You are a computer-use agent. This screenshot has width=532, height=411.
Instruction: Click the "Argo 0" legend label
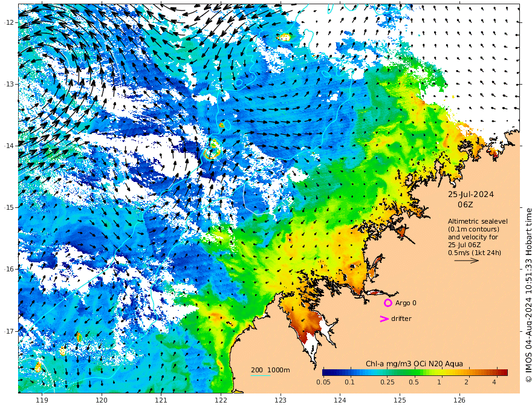point(406,303)
